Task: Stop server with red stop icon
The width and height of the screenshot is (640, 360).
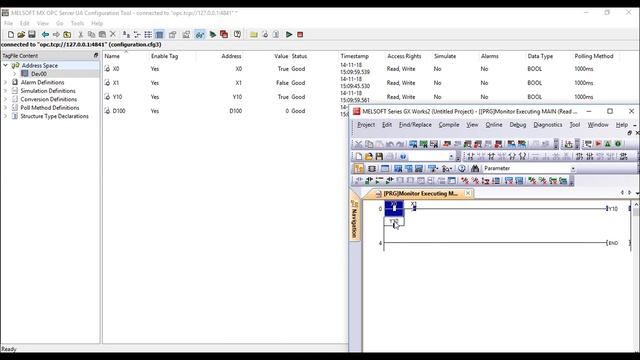Action: [x=300, y=35]
